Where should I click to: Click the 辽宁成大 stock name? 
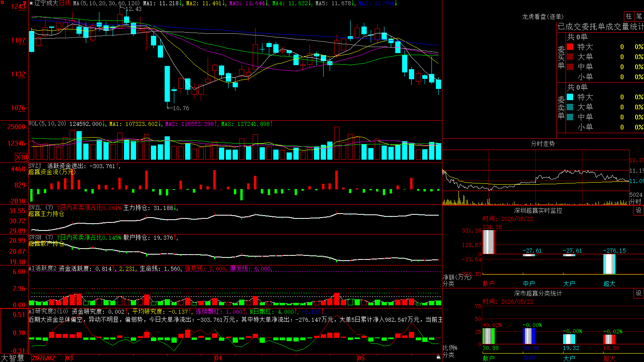point(46,3)
